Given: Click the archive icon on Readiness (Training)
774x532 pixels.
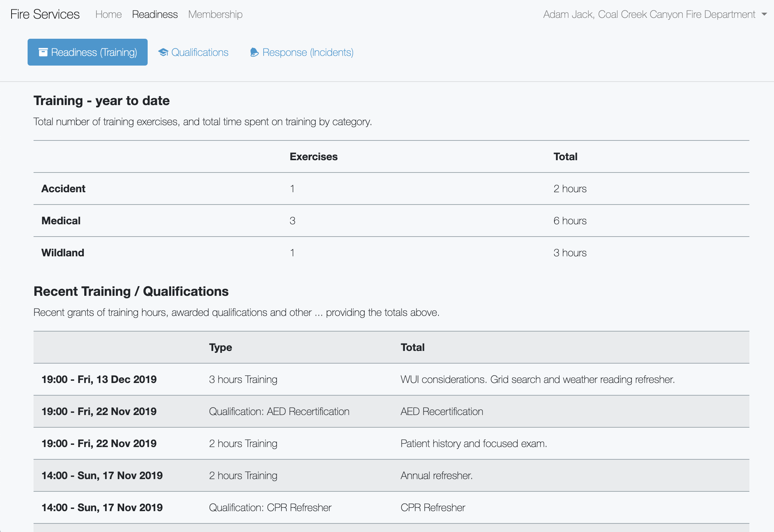Looking at the screenshot, I should coord(43,52).
